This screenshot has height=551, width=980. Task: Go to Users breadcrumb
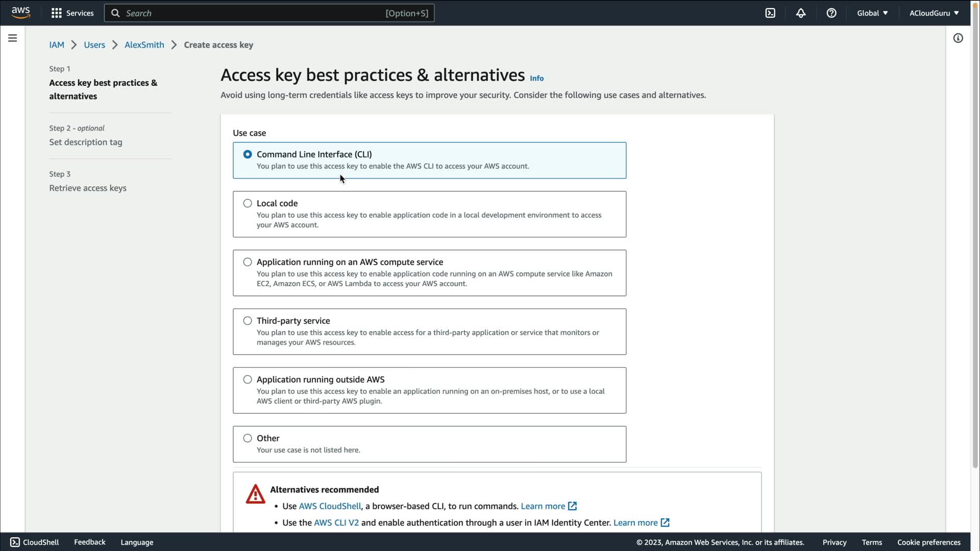pos(94,45)
